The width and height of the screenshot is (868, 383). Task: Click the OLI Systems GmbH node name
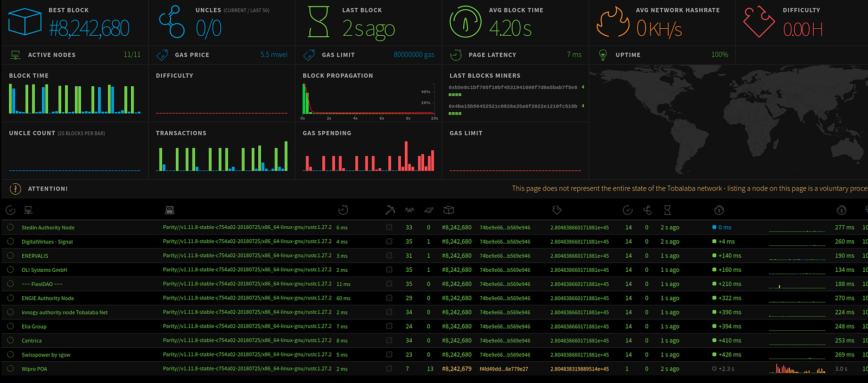44,270
